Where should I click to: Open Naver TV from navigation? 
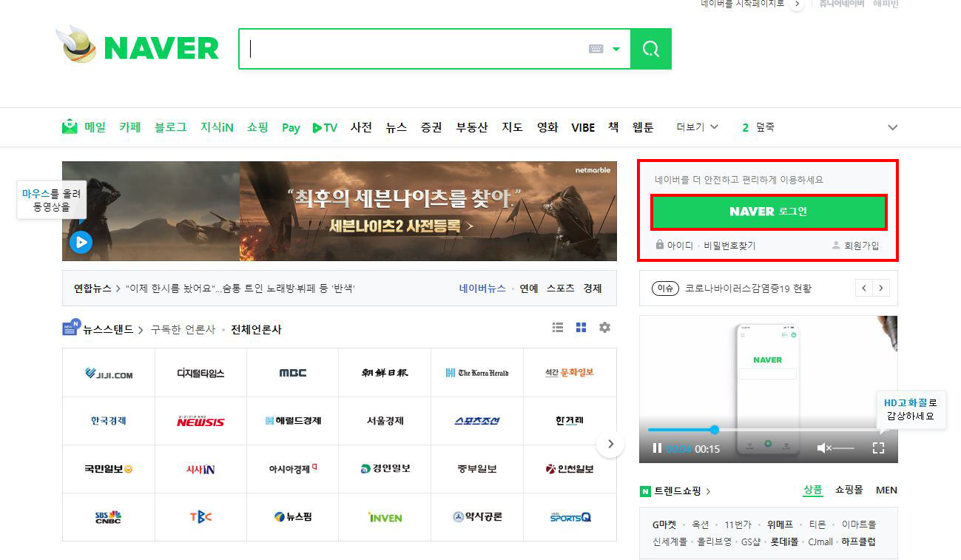pos(325,127)
